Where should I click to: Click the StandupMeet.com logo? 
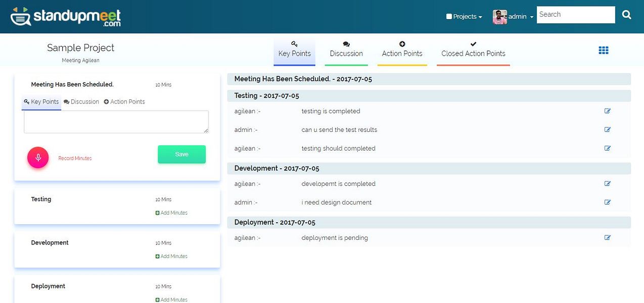[x=66, y=17]
